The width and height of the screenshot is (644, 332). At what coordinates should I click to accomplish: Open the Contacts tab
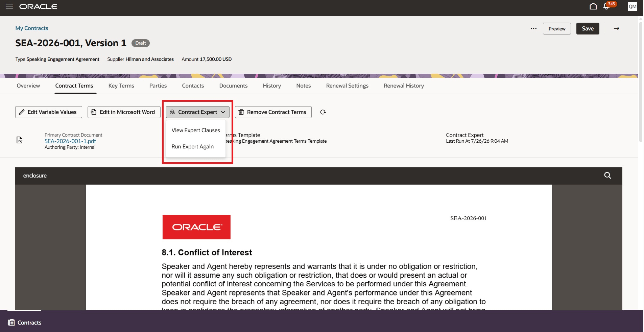click(193, 86)
